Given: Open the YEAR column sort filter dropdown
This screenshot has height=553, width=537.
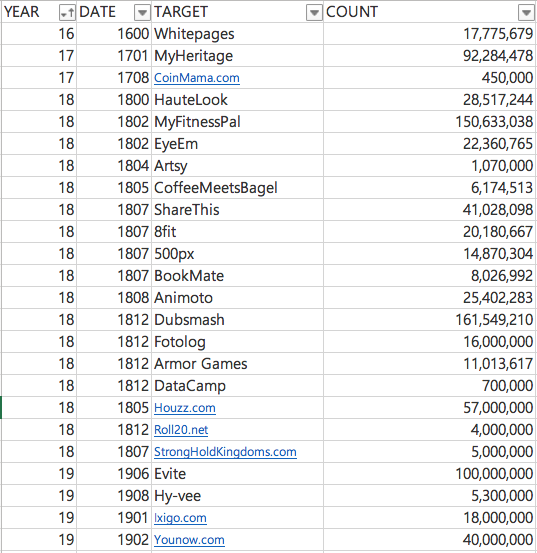Looking at the screenshot, I should (x=67, y=13).
